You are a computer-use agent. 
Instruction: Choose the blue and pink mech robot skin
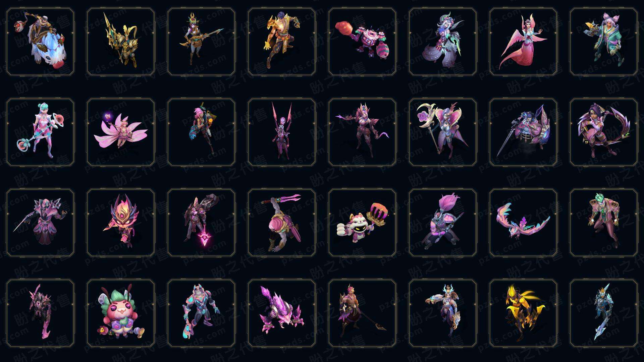pyautogui.click(x=201, y=313)
